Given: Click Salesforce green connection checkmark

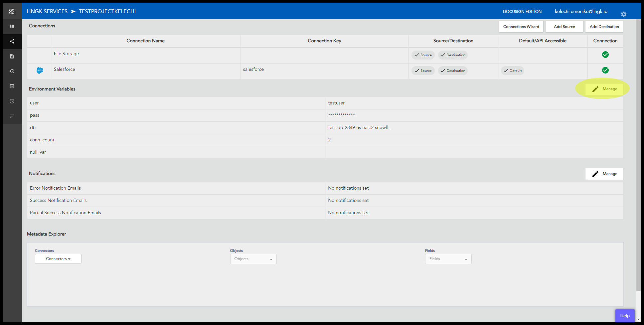Looking at the screenshot, I should click(x=605, y=70).
